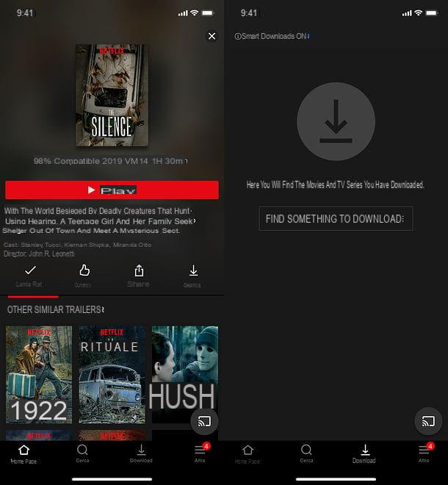Image resolution: width=448 pixels, height=485 pixels.
Task: Close The Silence detail view
Action: (x=212, y=36)
